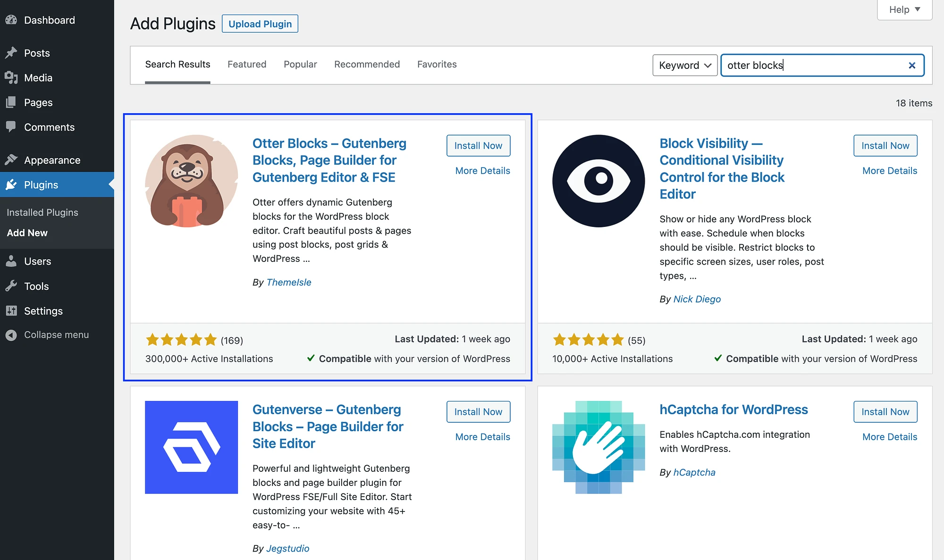
Task: Click More Details for Gutenverse plugin
Action: [x=483, y=437]
